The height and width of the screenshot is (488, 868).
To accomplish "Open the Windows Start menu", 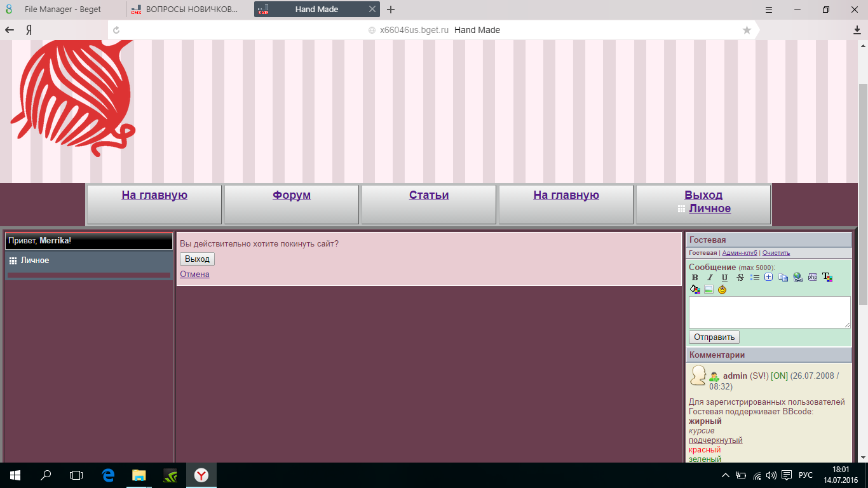I will tap(15, 475).
